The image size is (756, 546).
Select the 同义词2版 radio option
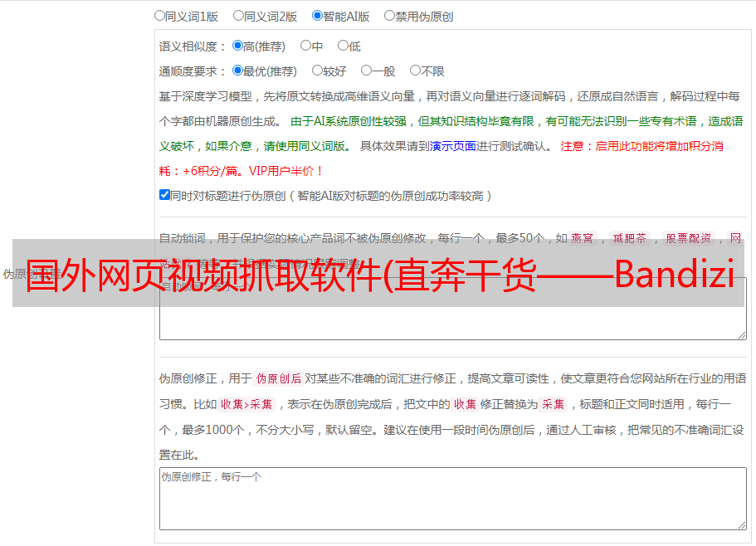[x=238, y=16]
